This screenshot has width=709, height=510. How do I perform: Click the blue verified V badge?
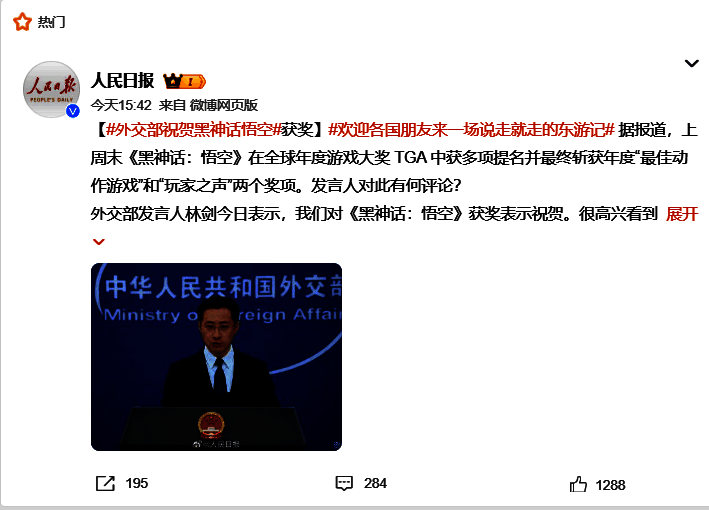tap(73, 111)
